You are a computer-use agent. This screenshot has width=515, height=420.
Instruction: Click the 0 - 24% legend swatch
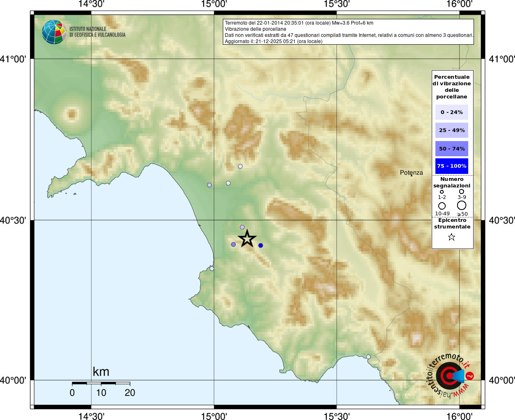pos(452,112)
